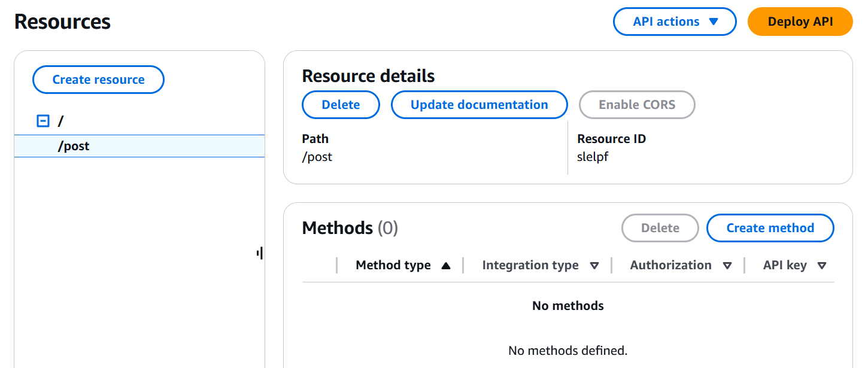Click the Create resource button
The width and height of the screenshot is (868, 368).
pos(98,80)
